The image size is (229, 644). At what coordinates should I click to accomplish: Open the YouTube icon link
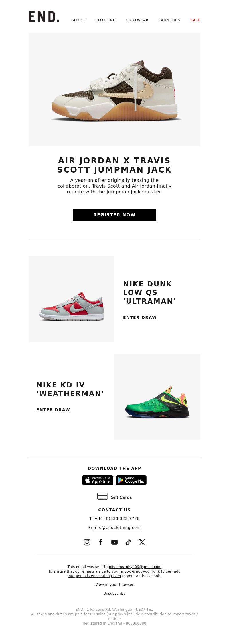[114, 542]
